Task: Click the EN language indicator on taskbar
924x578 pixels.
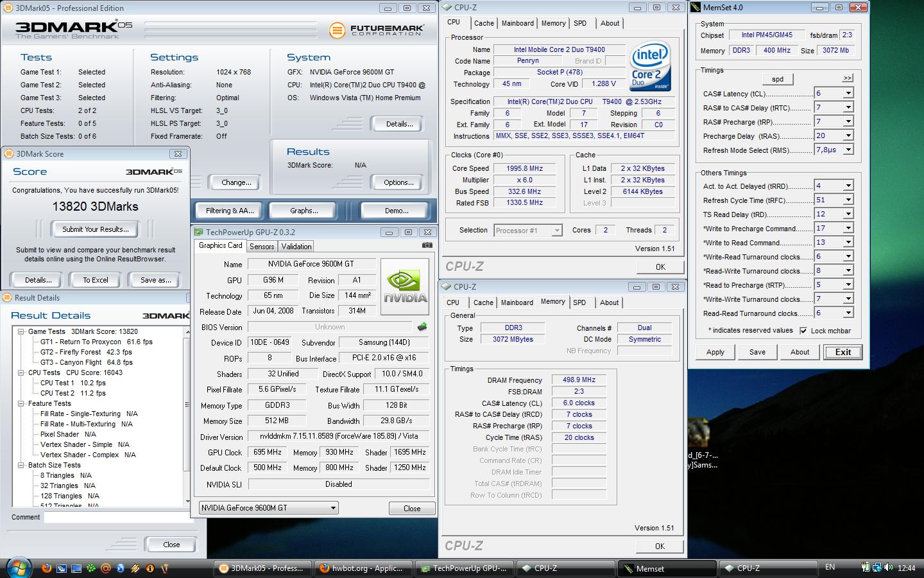Action: [830, 567]
